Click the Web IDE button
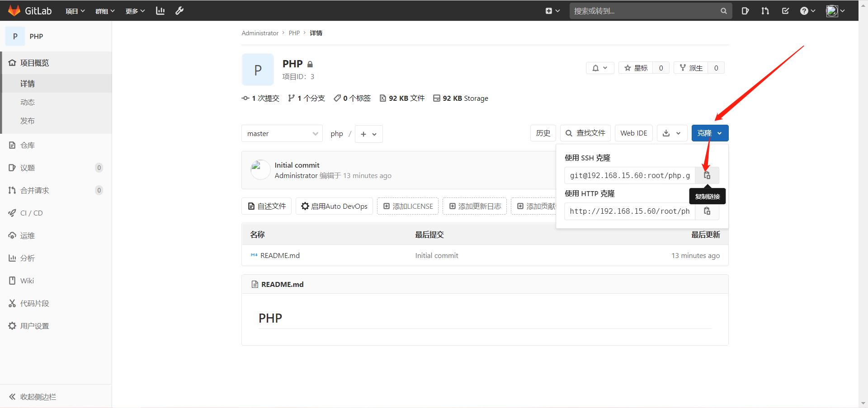The width and height of the screenshot is (868, 408). pyautogui.click(x=633, y=133)
